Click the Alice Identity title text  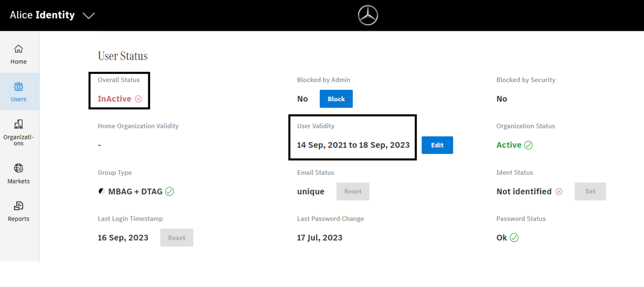coord(42,15)
